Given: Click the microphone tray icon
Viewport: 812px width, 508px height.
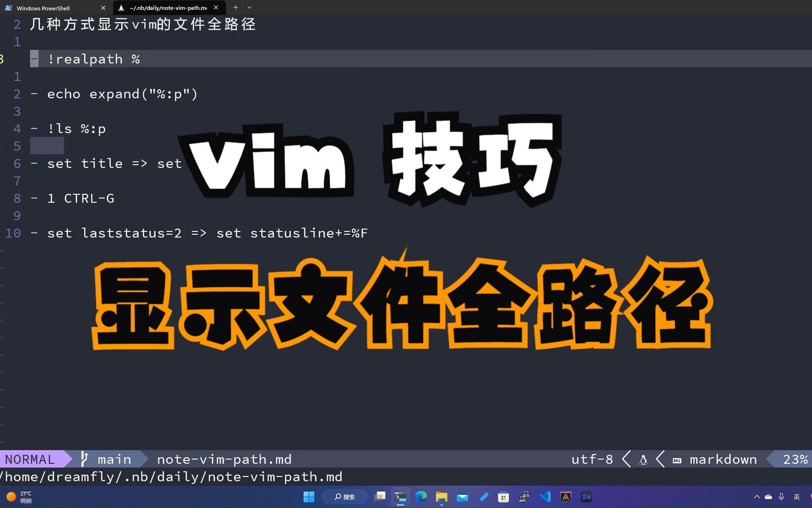Looking at the screenshot, I should click(x=781, y=497).
